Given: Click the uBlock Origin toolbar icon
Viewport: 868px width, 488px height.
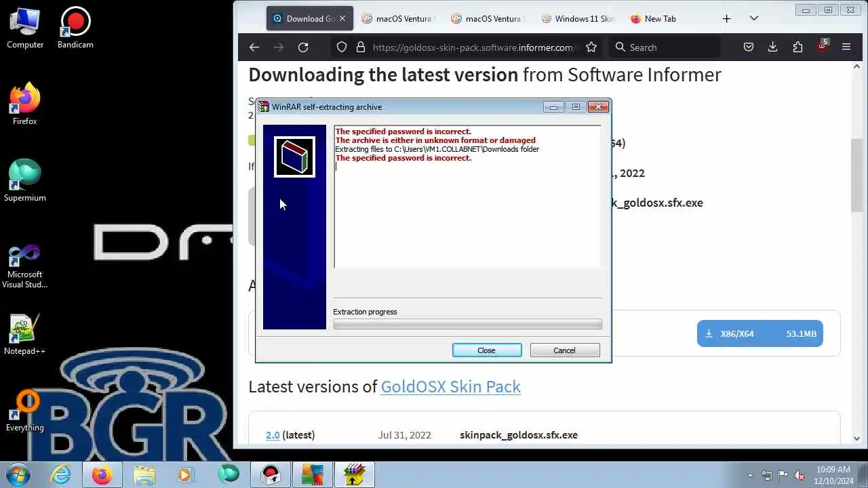Looking at the screenshot, I should pyautogui.click(x=822, y=47).
